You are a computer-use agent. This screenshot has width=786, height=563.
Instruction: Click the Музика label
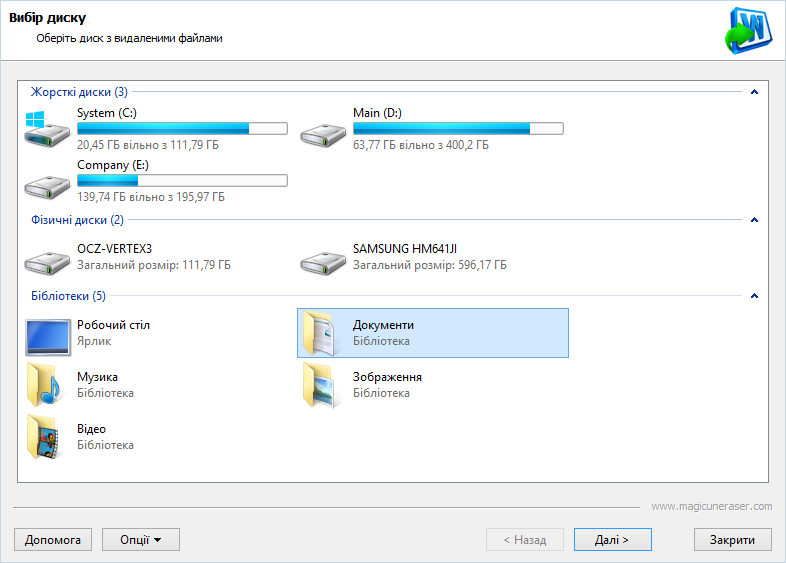tap(97, 377)
